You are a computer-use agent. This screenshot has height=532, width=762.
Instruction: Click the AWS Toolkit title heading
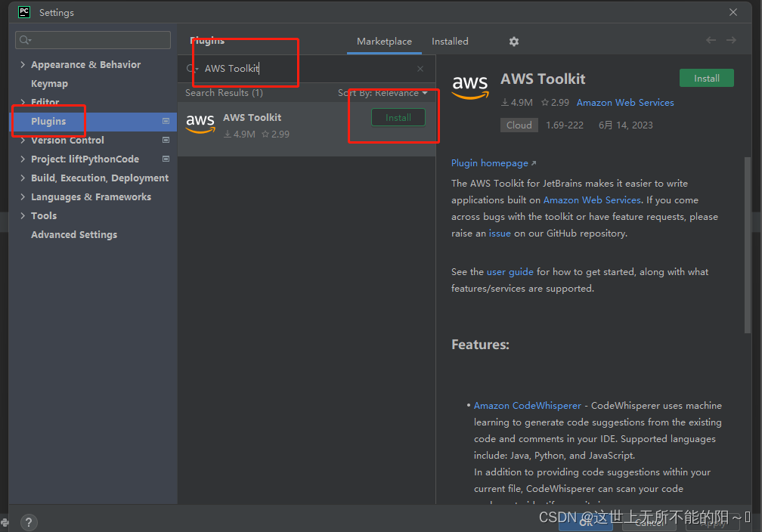543,79
